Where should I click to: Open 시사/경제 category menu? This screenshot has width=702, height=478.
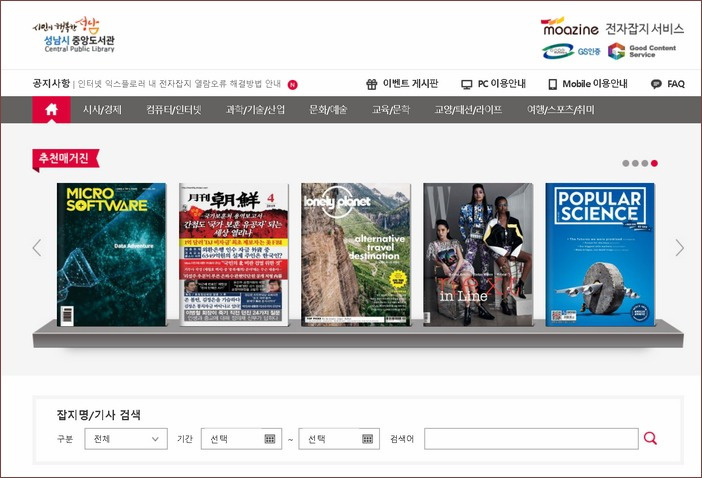coord(102,110)
